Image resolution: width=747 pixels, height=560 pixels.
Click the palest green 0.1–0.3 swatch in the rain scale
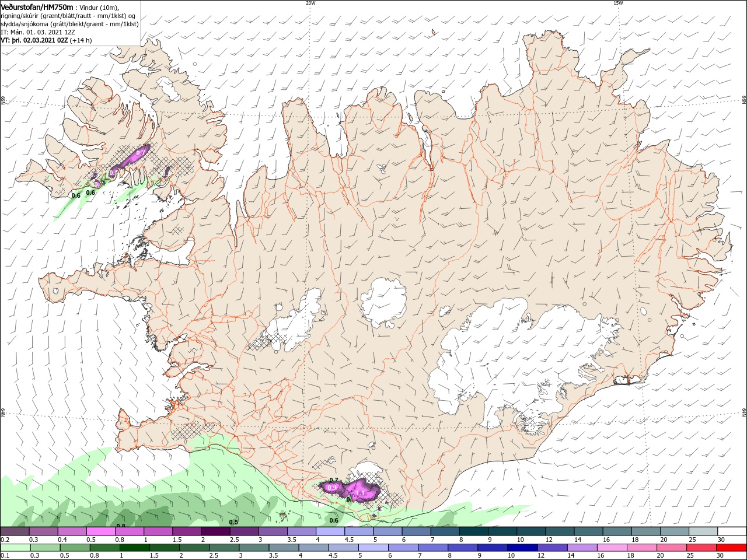(x=15, y=548)
